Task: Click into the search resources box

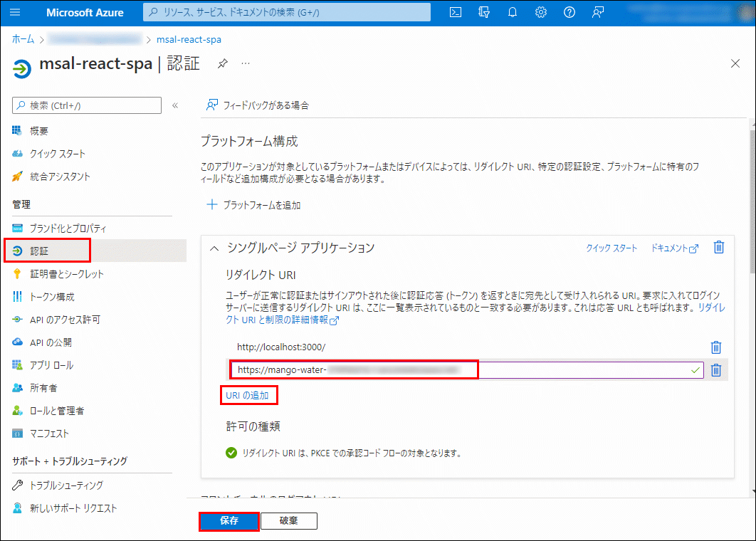Action: pos(287,12)
